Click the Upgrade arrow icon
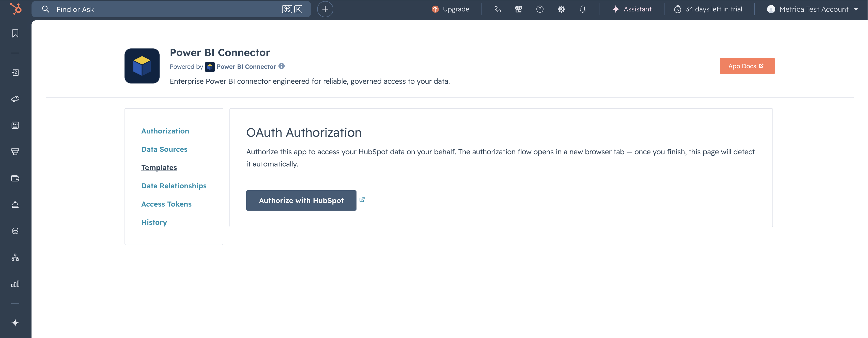 tap(435, 9)
